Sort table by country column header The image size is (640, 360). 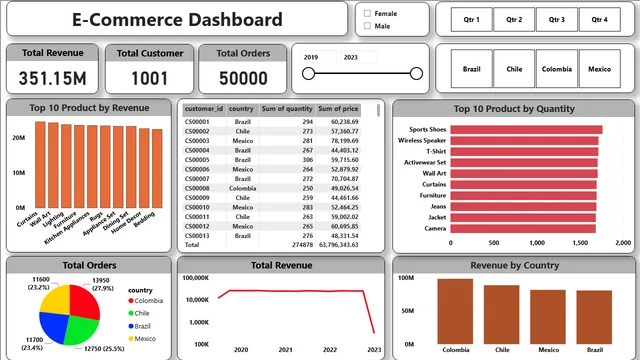[241, 109]
